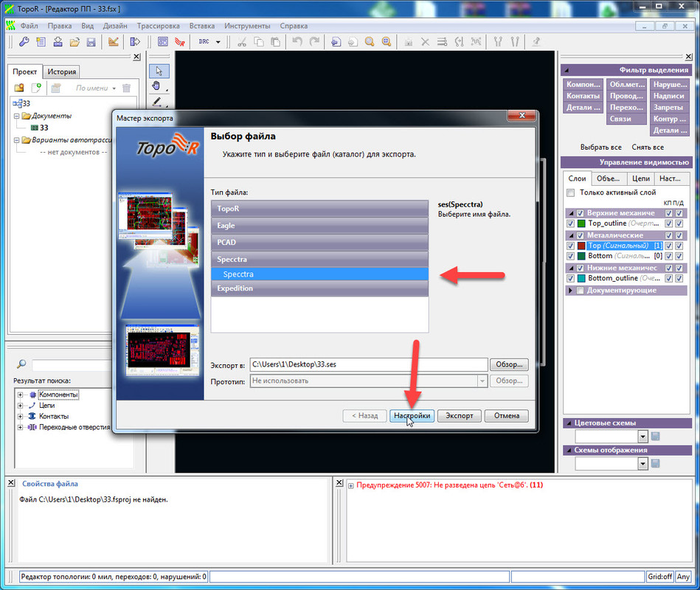The image size is (700, 590).
Task: Select the arrow pointer tool
Action: [x=159, y=72]
